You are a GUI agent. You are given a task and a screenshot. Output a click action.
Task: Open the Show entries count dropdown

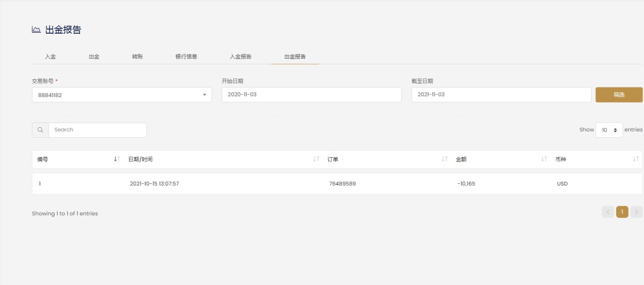tap(609, 130)
